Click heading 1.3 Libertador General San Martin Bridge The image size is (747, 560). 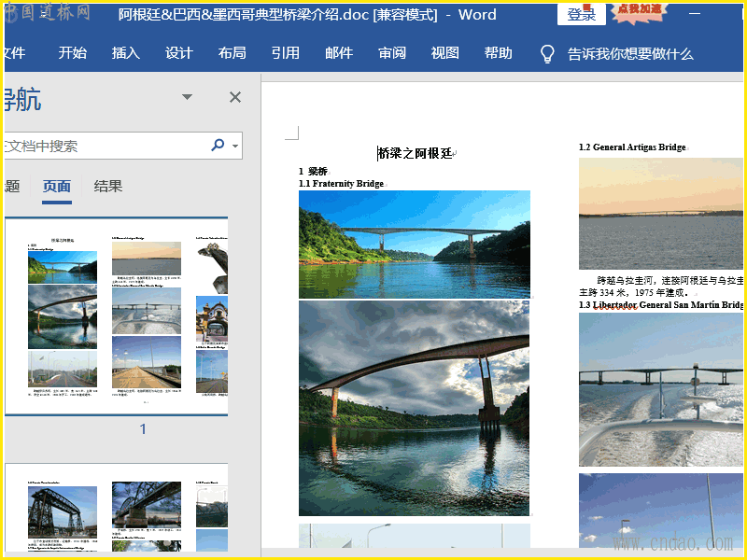661,305
